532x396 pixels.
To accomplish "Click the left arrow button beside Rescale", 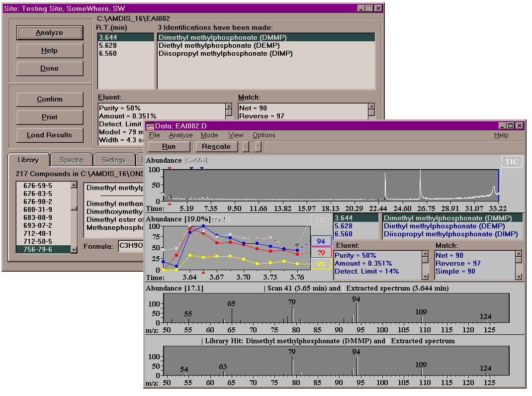I will click(246, 147).
